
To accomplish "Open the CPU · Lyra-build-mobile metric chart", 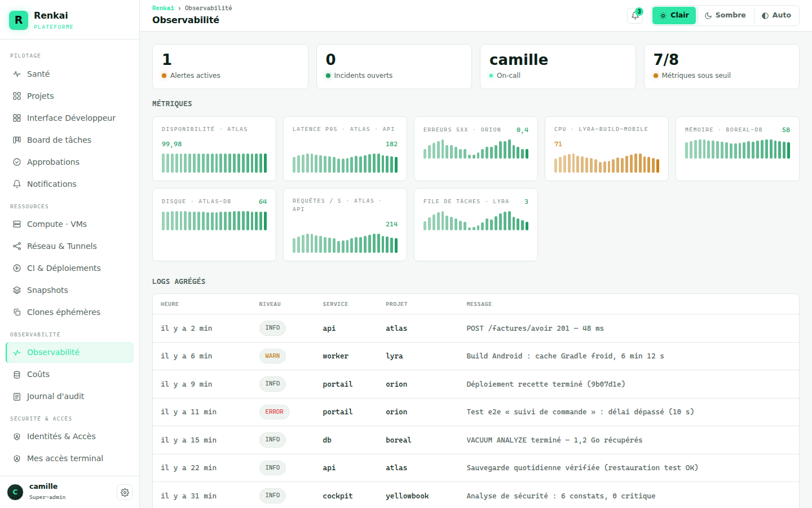I will click(607, 149).
